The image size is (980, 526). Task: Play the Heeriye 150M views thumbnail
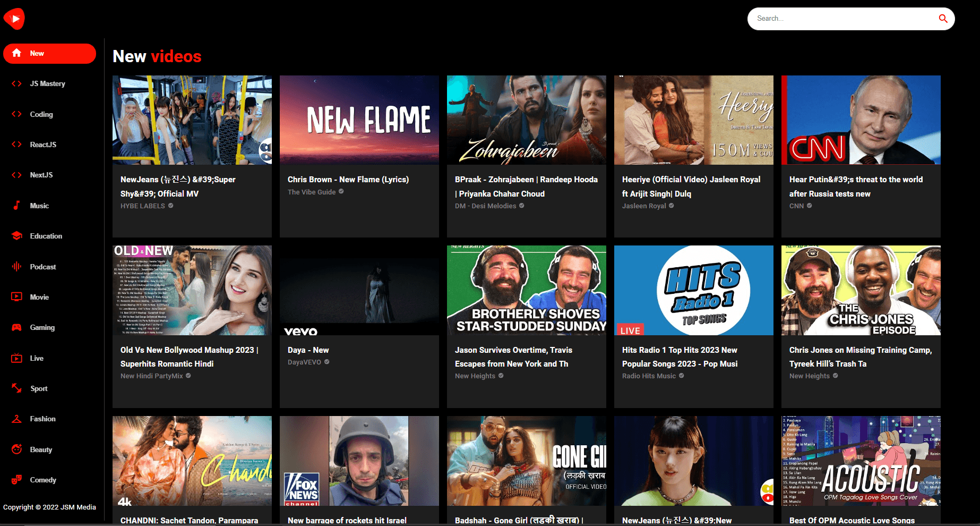click(694, 120)
